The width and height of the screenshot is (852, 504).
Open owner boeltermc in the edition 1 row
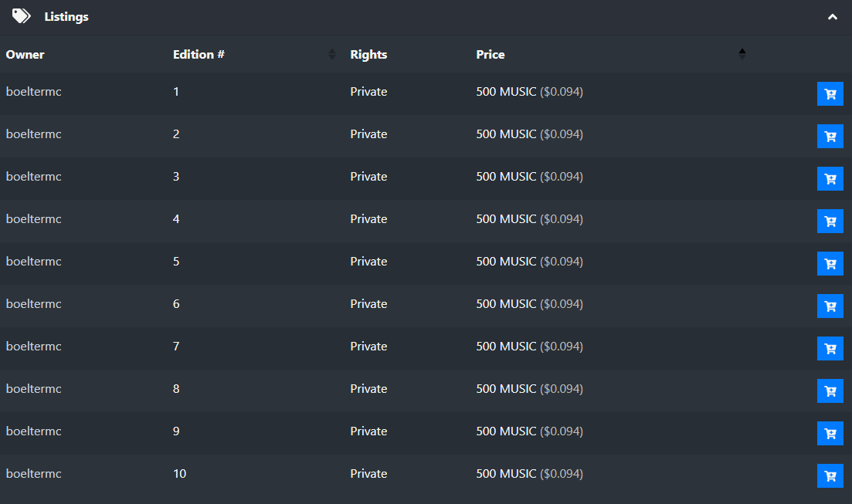pyautogui.click(x=34, y=91)
